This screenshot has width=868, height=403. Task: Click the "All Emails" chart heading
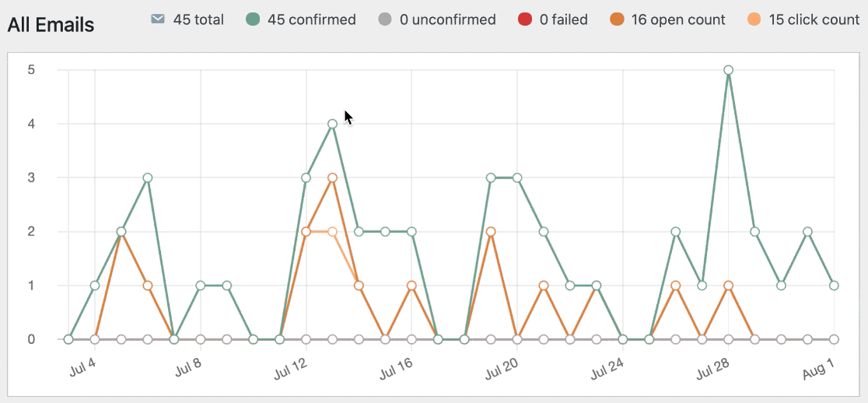[51, 25]
